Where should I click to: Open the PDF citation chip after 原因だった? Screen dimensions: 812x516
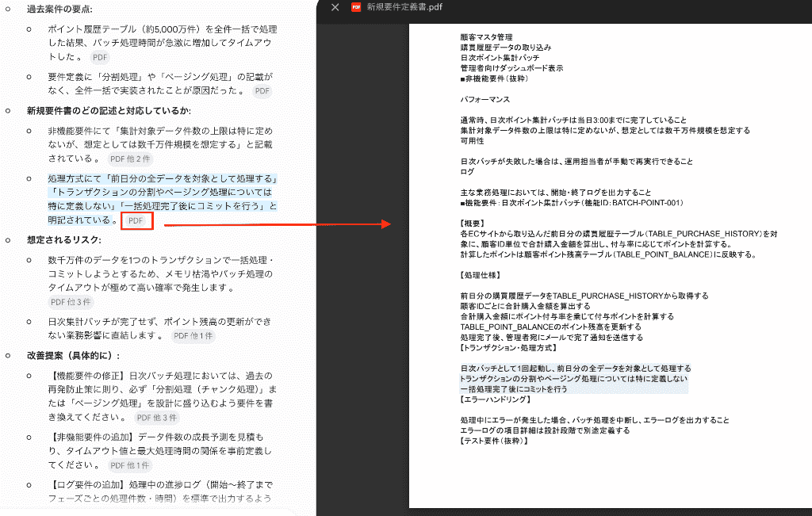262,91
